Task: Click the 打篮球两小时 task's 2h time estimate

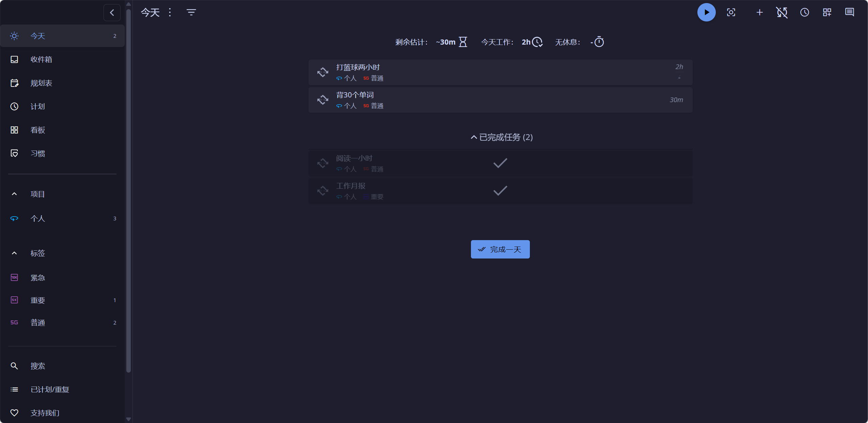Action: point(679,67)
